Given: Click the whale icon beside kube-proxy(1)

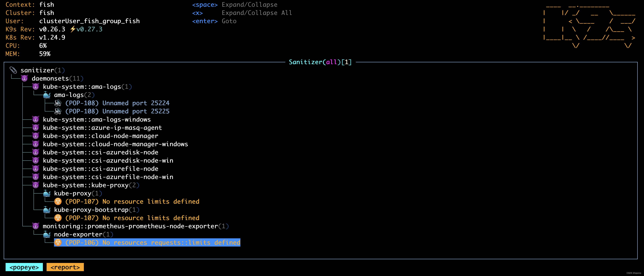Looking at the screenshot, I should [47, 193].
